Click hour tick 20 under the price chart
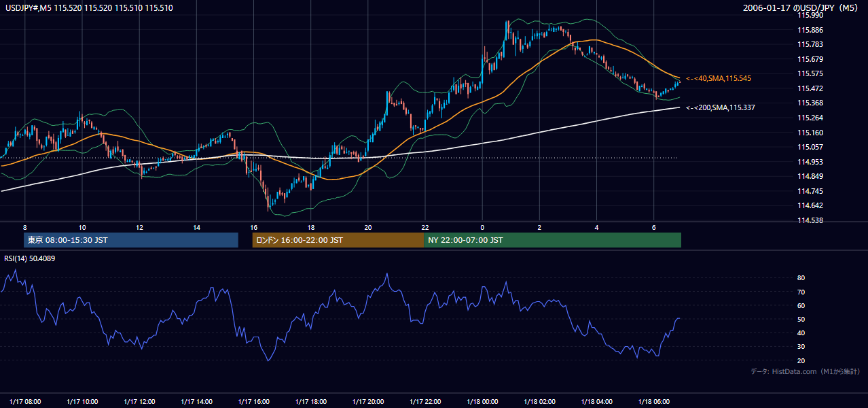 pyautogui.click(x=368, y=227)
